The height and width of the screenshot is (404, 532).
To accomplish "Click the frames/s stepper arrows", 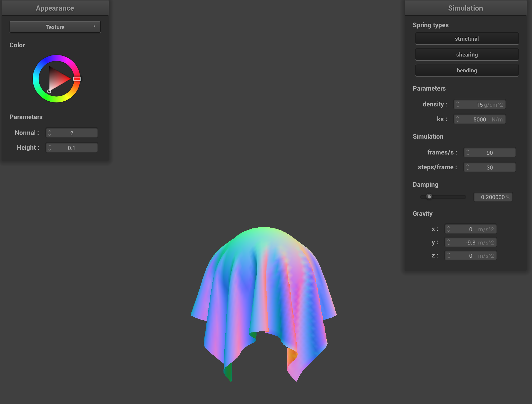I will tap(468, 152).
